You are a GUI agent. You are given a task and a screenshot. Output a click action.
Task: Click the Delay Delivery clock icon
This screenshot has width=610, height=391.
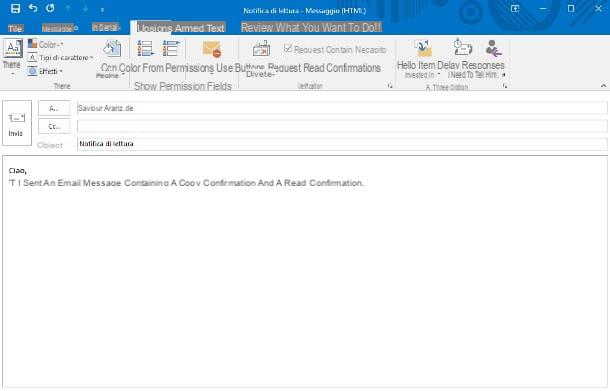(462, 47)
